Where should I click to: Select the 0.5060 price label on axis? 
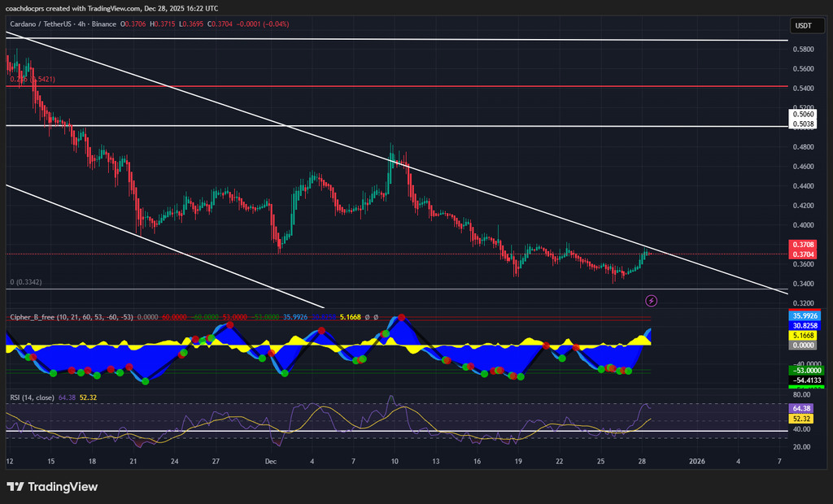click(803, 116)
